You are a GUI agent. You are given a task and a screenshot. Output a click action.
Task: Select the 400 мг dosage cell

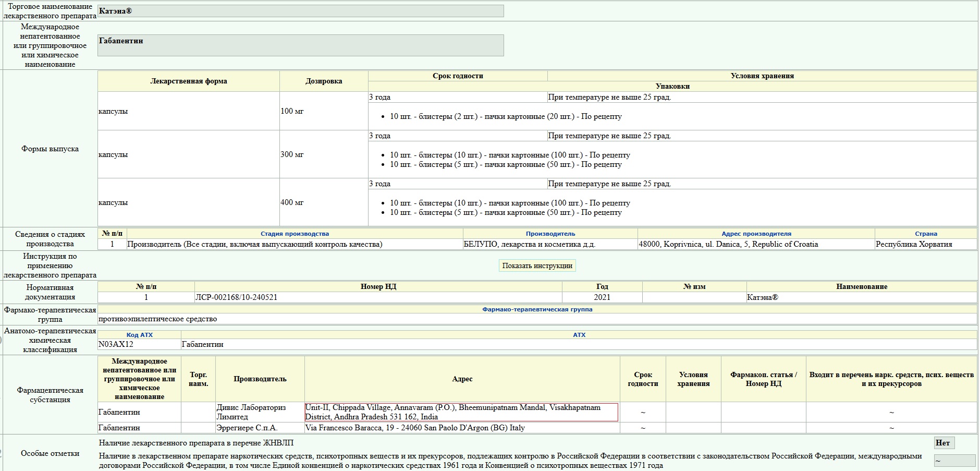[324, 202]
